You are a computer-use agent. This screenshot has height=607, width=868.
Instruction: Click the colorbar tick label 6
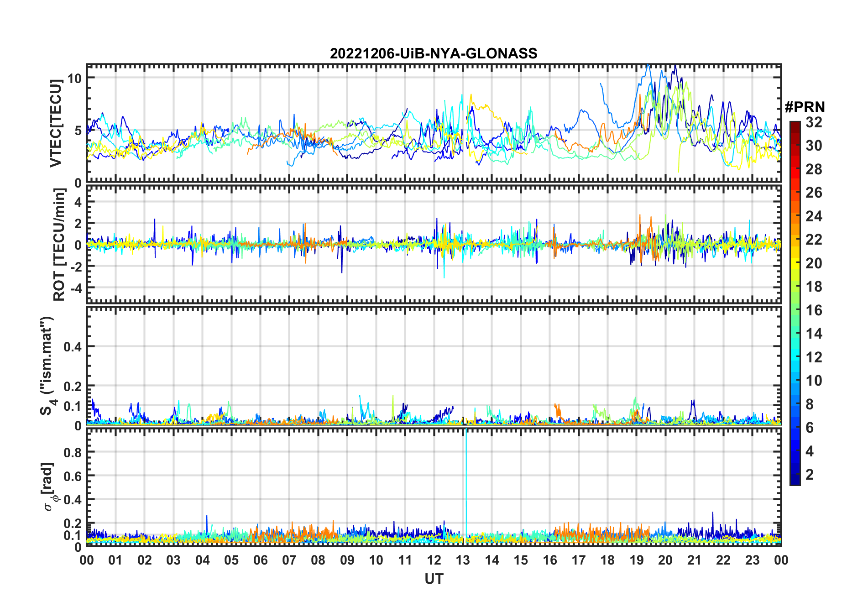tap(810, 428)
